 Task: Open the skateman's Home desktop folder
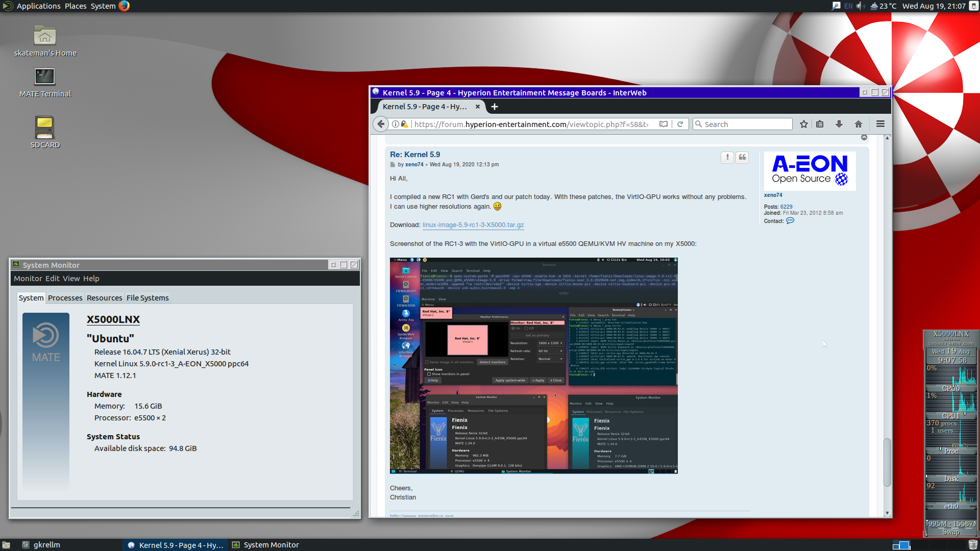pyautogui.click(x=45, y=41)
